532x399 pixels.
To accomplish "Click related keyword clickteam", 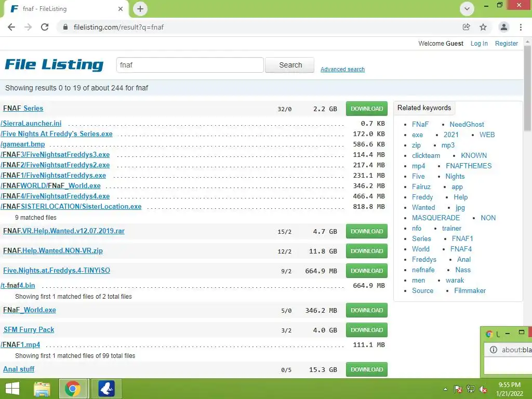I will click(x=426, y=156).
